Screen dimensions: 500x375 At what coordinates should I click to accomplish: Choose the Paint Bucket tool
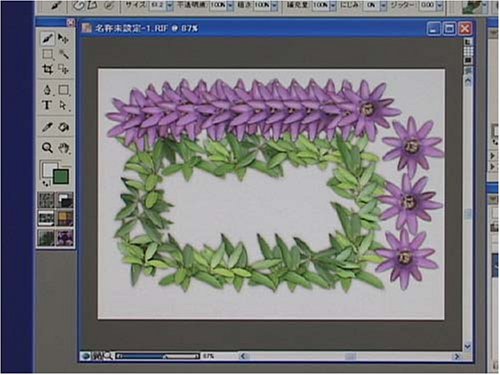[63, 127]
